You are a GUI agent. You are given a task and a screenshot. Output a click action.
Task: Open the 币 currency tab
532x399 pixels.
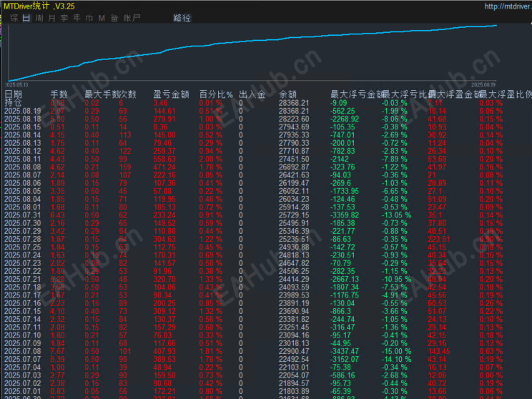tap(89, 18)
